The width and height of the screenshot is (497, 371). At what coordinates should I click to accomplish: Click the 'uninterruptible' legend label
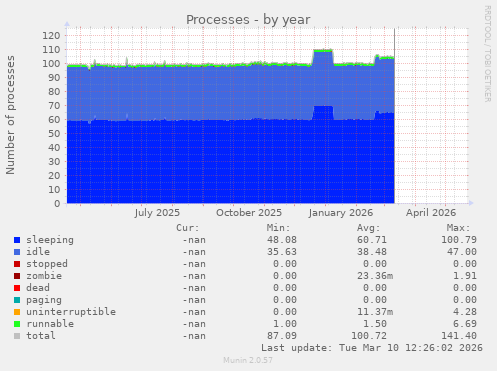[x=71, y=312]
